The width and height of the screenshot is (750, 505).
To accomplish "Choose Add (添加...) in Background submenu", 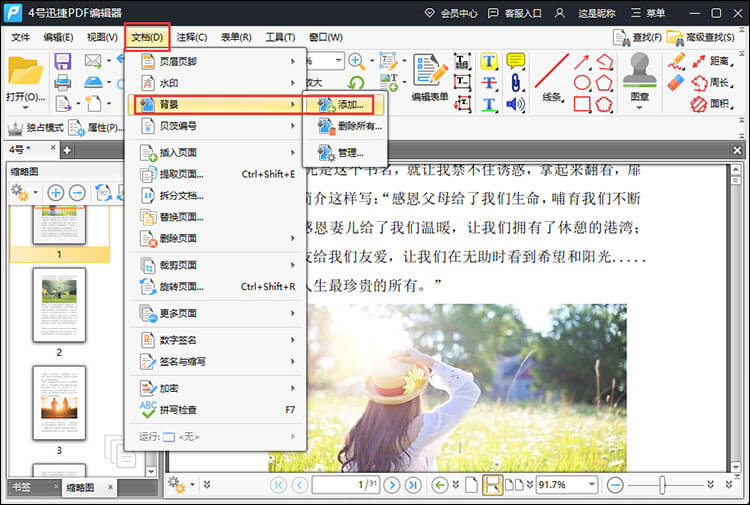I will coord(343,104).
